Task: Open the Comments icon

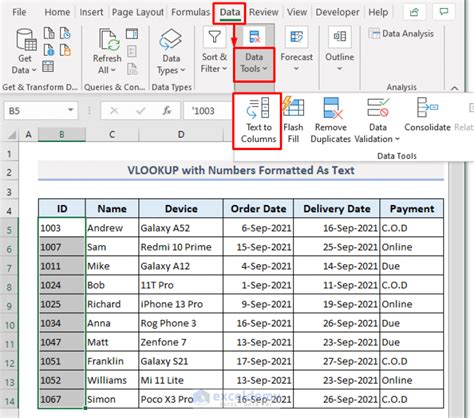Action: (x=444, y=12)
